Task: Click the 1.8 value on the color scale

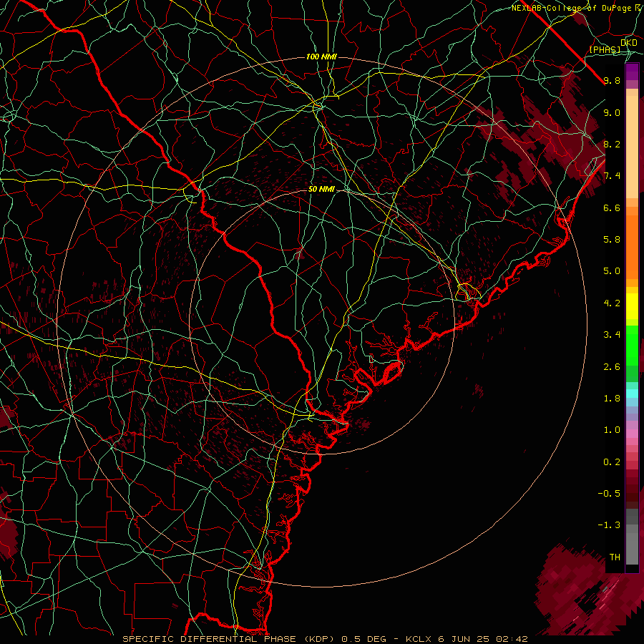Action: point(612,399)
